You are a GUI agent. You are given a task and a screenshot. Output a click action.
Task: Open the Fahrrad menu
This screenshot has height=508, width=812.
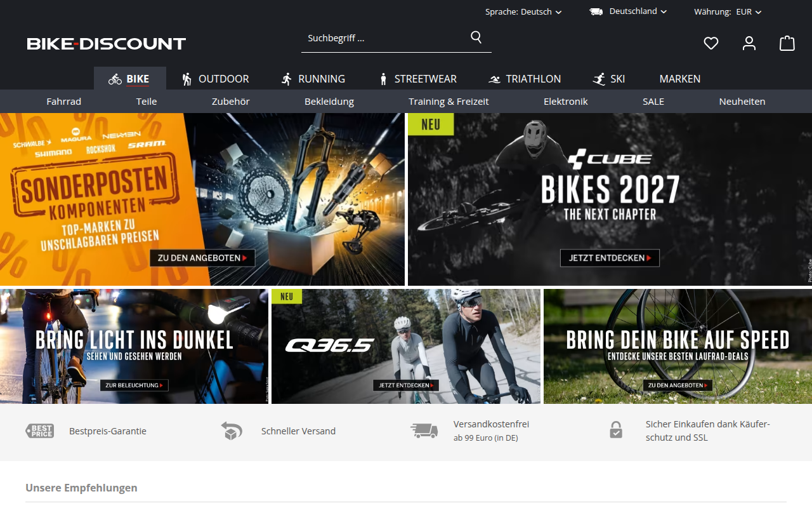pyautogui.click(x=64, y=101)
